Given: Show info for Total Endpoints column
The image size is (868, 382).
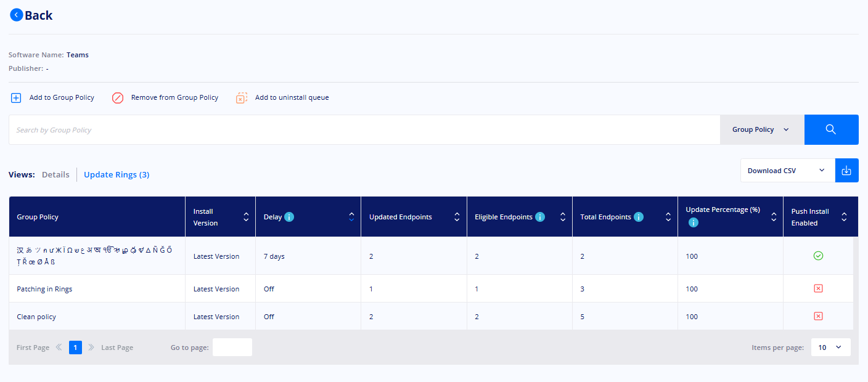Looking at the screenshot, I should coord(639,217).
